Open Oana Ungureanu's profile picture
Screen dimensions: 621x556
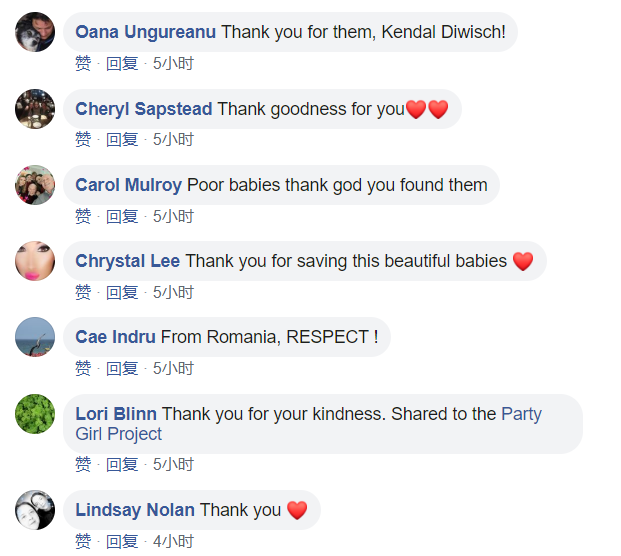coord(35,32)
